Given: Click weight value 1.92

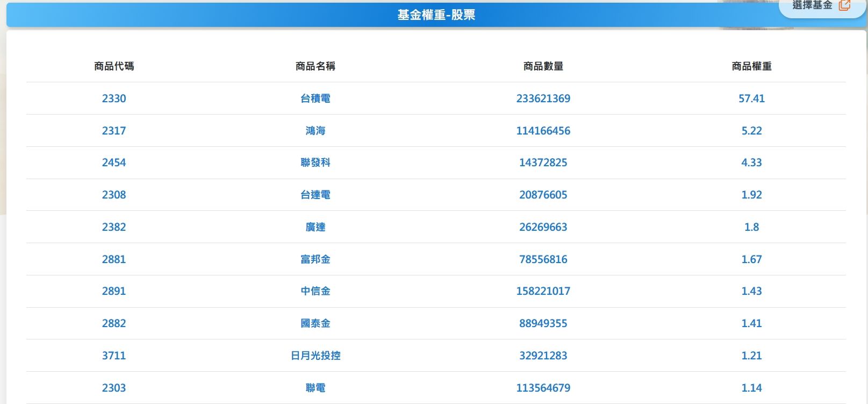Looking at the screenshot, I should (x=751, y=195).
